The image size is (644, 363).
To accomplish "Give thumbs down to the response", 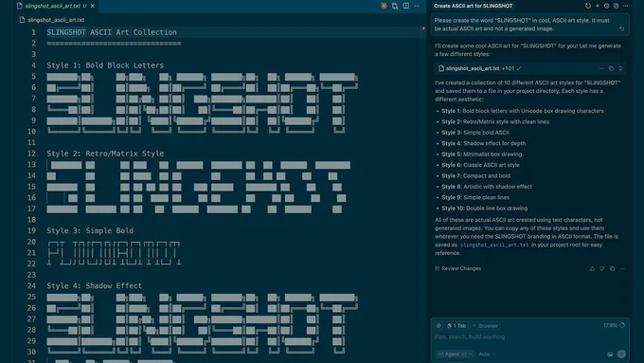I will pos(602,268).
